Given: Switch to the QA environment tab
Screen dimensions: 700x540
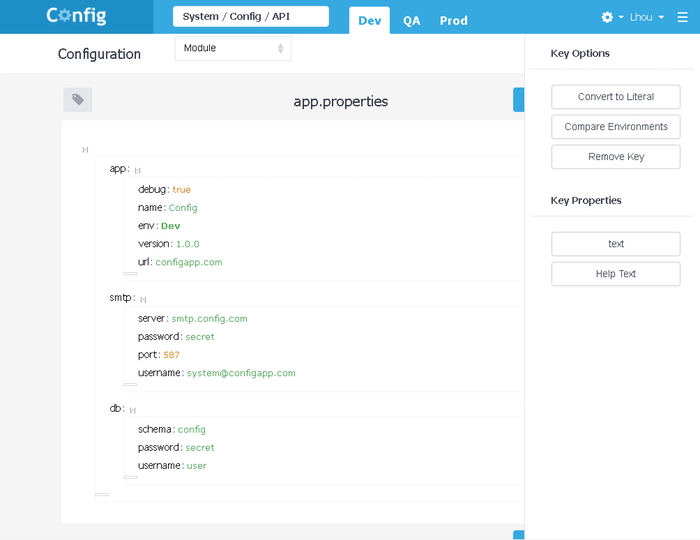Looking at the screenshot, I should (411, 21).
